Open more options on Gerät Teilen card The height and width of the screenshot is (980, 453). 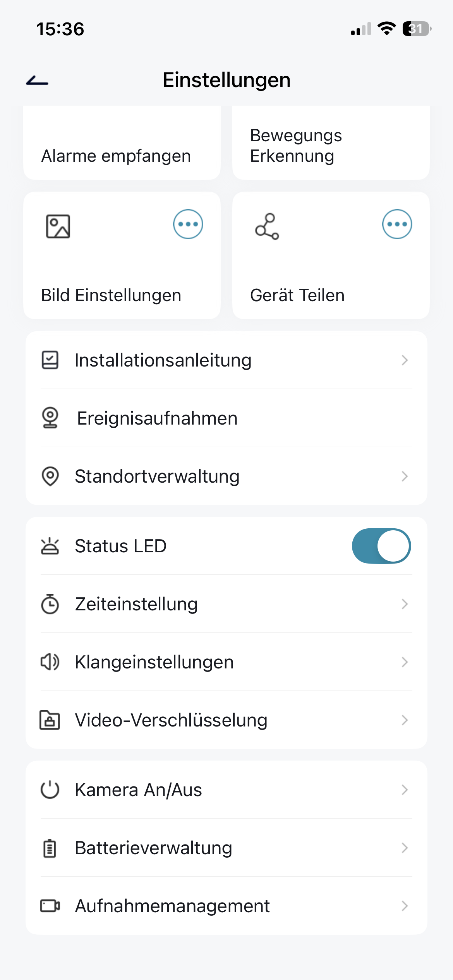(x=397, y=224)
